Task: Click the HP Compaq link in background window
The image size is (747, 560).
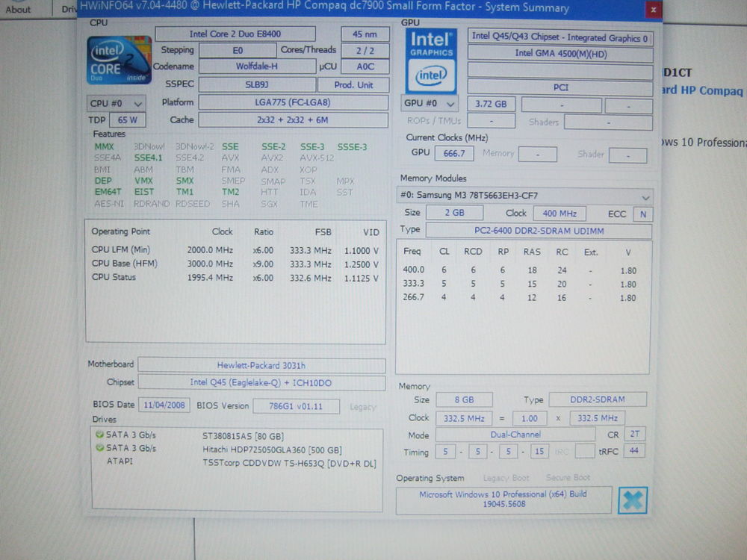Action: point(702,90)
